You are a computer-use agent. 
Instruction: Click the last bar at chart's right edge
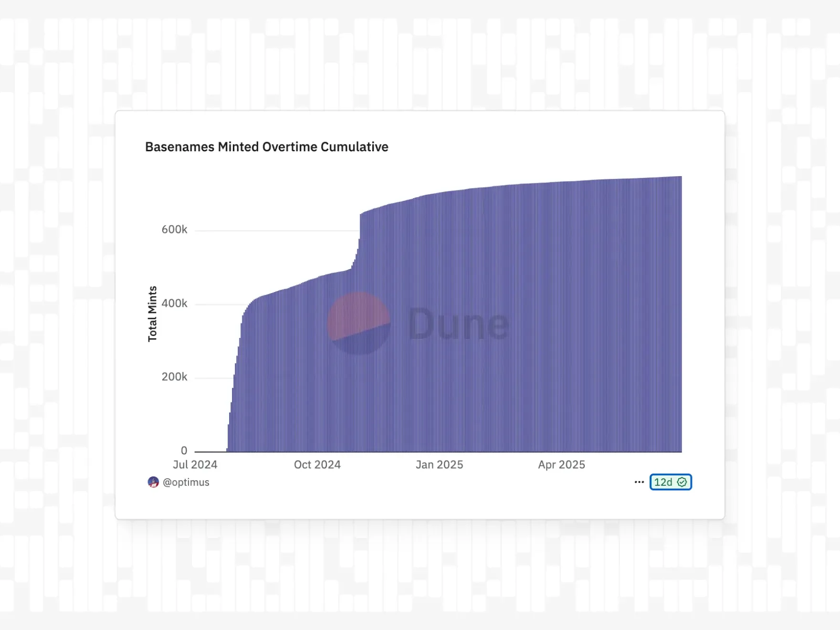pos(680,315)
